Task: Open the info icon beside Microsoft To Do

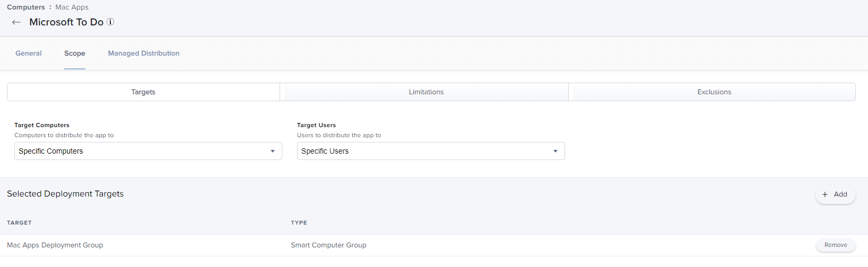Action: (x=110, y=22)
